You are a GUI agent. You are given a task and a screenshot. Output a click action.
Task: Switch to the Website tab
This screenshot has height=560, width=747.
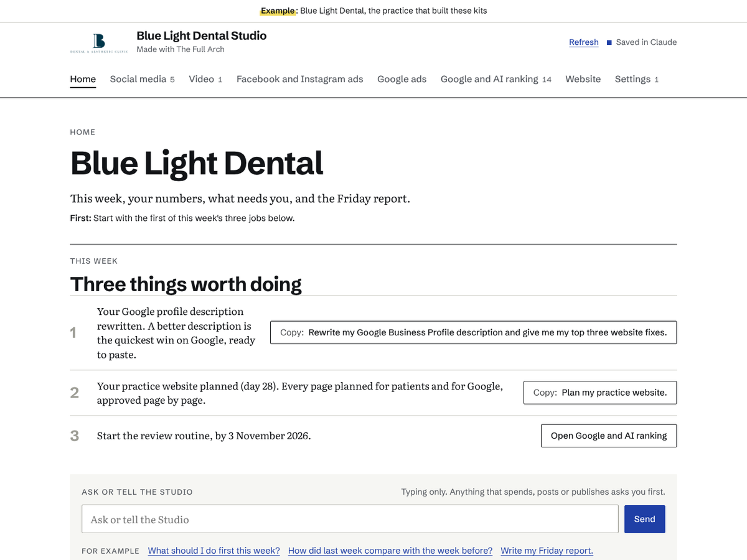click(x=583, y=79)
